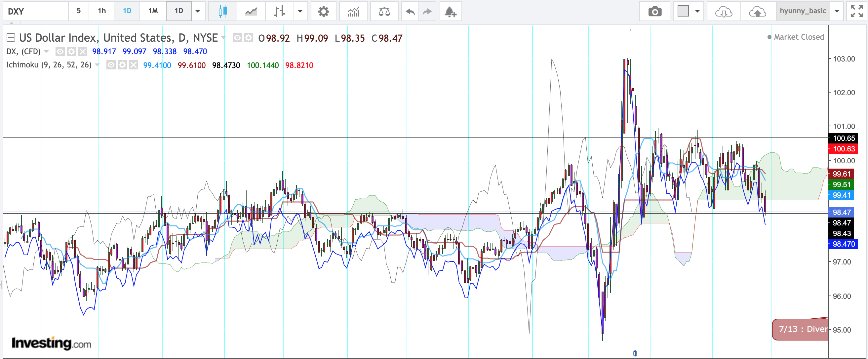Open the Indicators bar-chart icon

tap(353, 12)
